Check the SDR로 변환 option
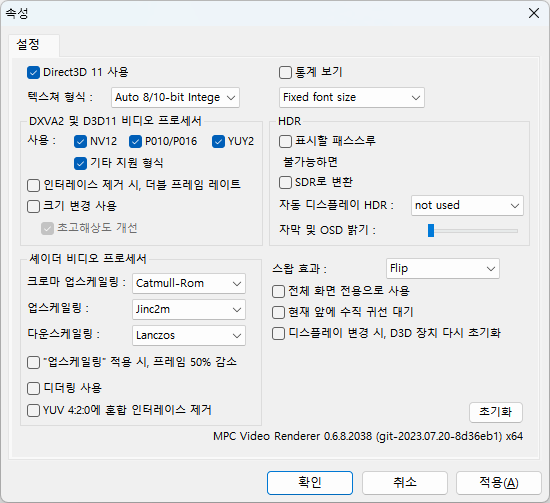550x503 pixels. click(285, 182)
